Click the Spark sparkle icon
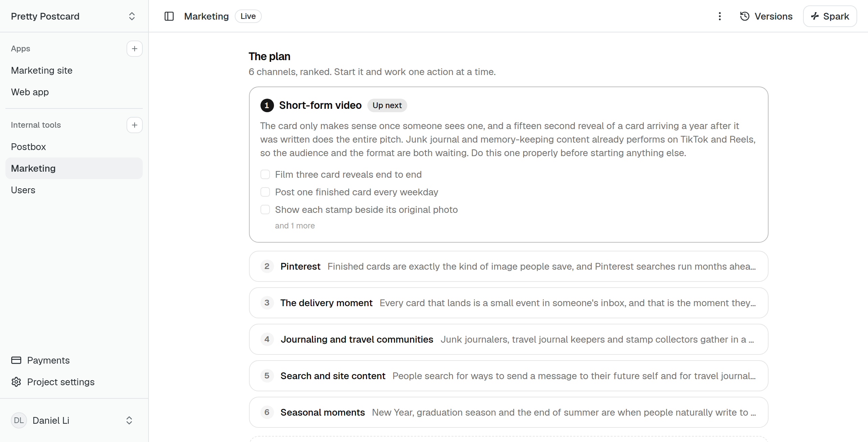Screen dimensions: 868x442 coord(815,16)
